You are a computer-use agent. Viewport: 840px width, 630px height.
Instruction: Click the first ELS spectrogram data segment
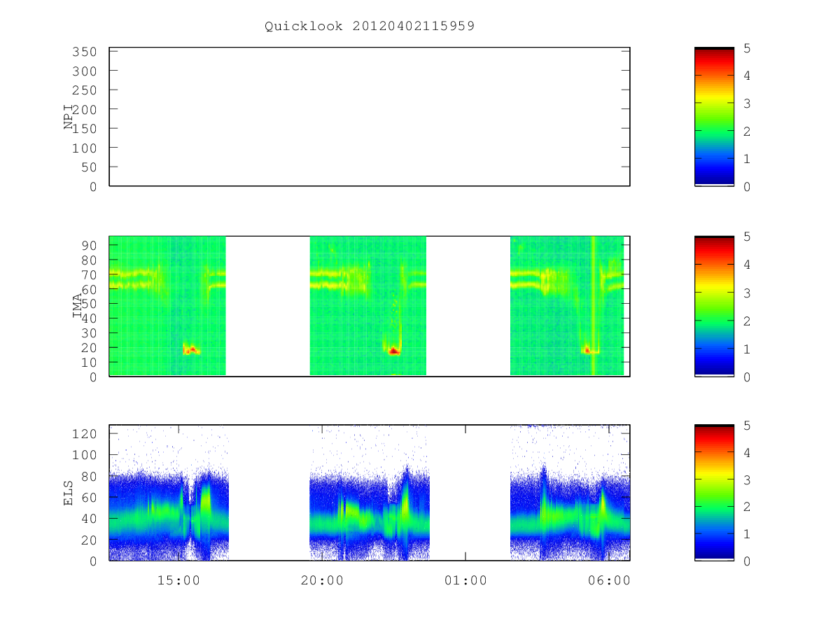169,493
